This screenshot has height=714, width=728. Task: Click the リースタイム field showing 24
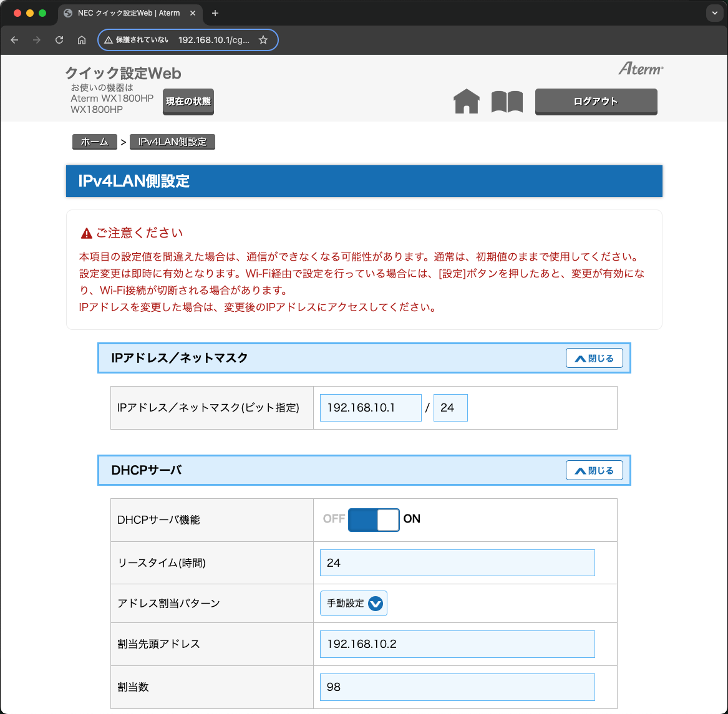[x=457, y=562]
